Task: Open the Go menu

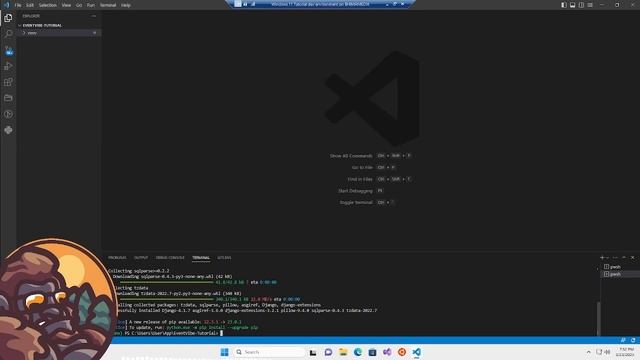Action: click(79, 5)
